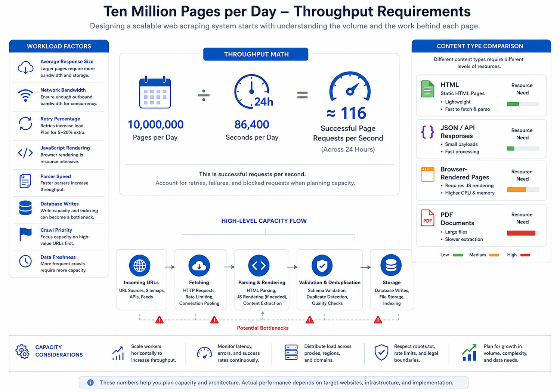Click the globe icon for Incoming URLs
The height and width of the screenshot is (392, 560).
(x=140, y=266)
